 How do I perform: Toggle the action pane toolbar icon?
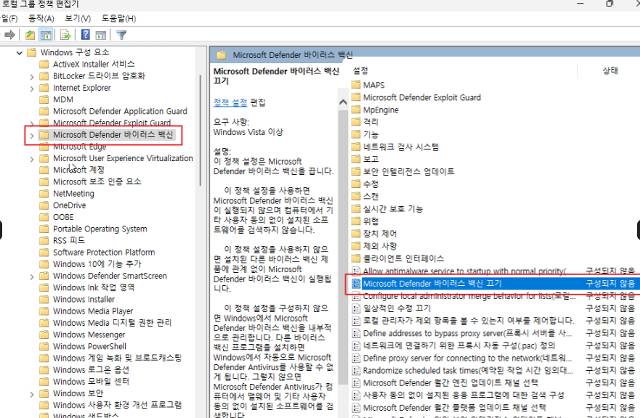(100, 36)
